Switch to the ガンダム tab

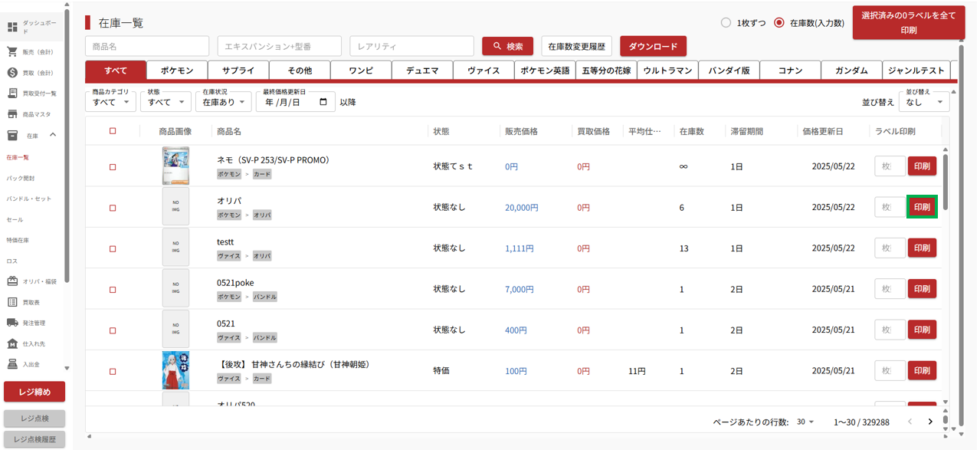[851, 71]
